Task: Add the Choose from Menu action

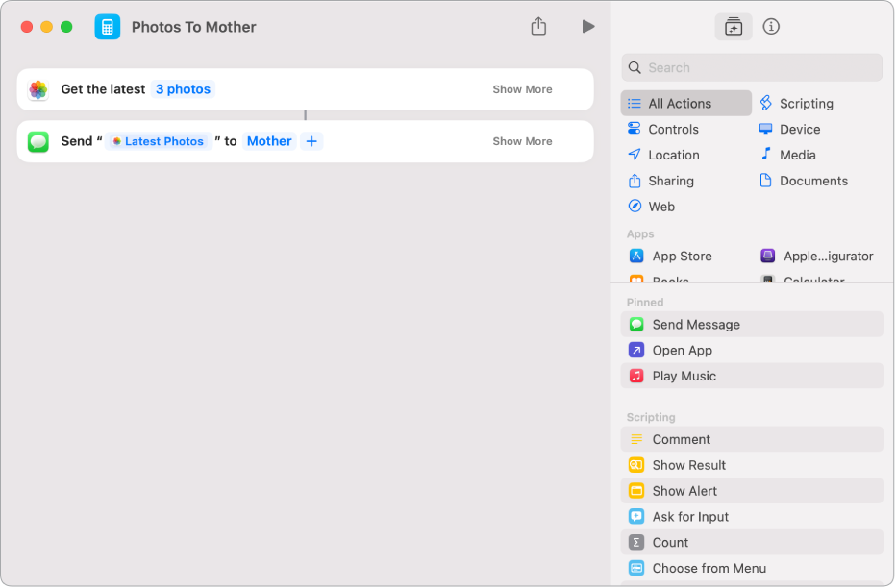Action: 752,568
